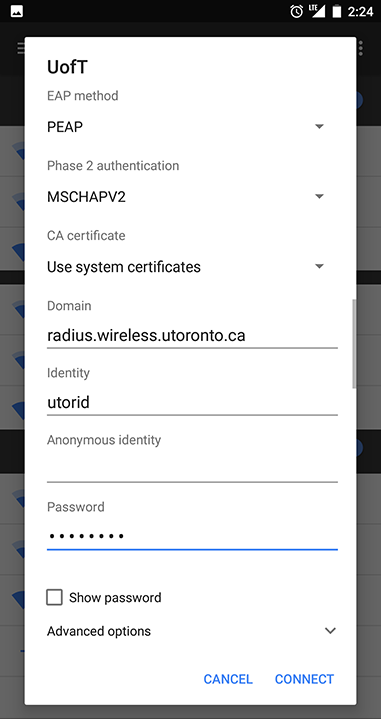Click the dialog's vertical scrollbar
Image resolution: width=381 pixels, height=719 pixels.
353,344
